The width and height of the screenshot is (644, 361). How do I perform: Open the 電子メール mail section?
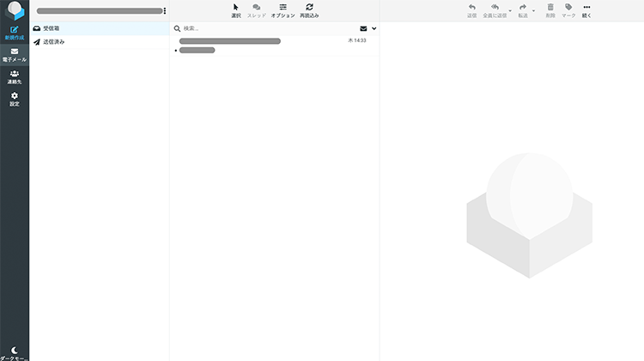[x=14, y=54]
